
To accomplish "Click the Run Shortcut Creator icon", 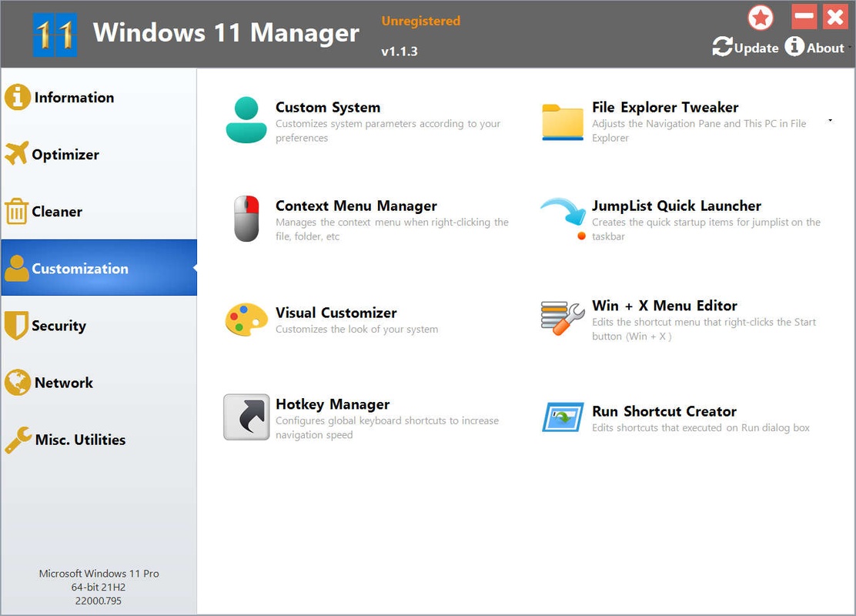I will 563,417.
